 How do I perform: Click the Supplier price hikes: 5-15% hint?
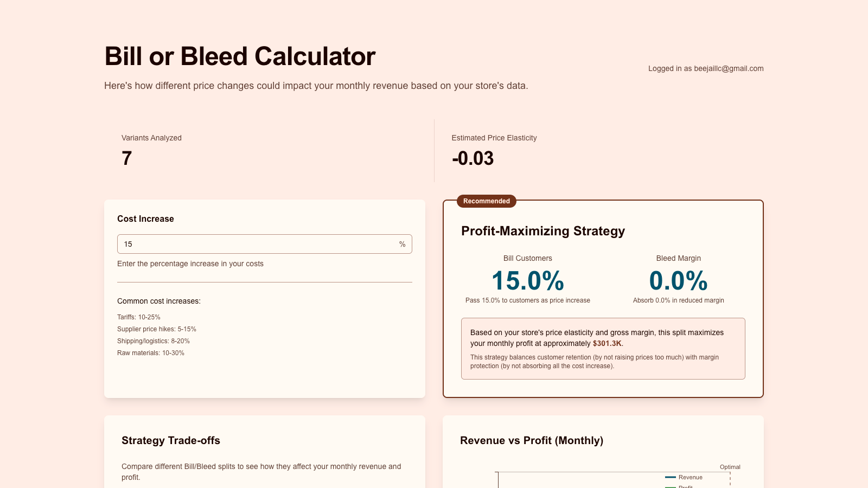click(x=157, y=329)
